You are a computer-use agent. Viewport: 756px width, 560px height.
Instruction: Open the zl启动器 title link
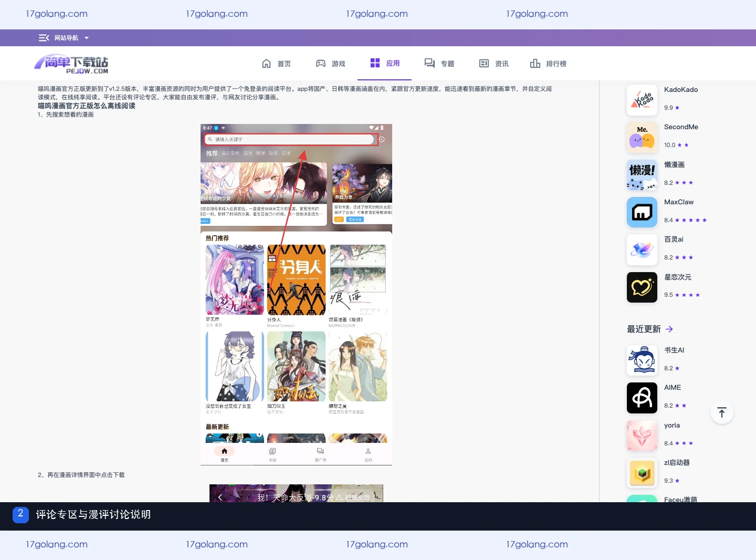(x=677, y=463)
